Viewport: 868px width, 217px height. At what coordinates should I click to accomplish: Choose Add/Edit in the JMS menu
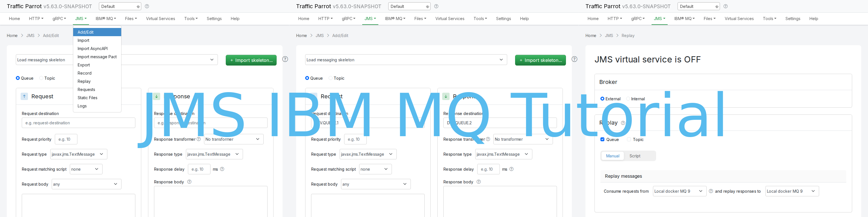[97, 32]
